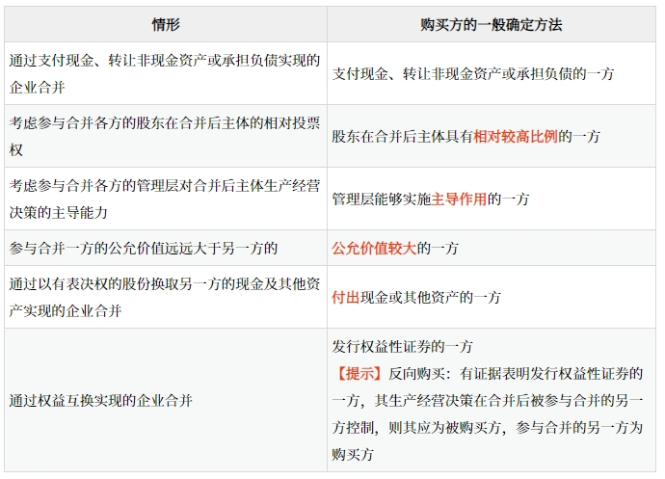Click the final line '购买方' in the last cell
665x479 pixels.
pyautogui.click(x=352, y=454)
